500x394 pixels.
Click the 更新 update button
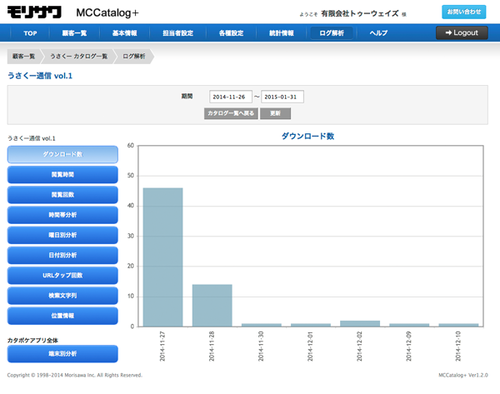(275, 113)
